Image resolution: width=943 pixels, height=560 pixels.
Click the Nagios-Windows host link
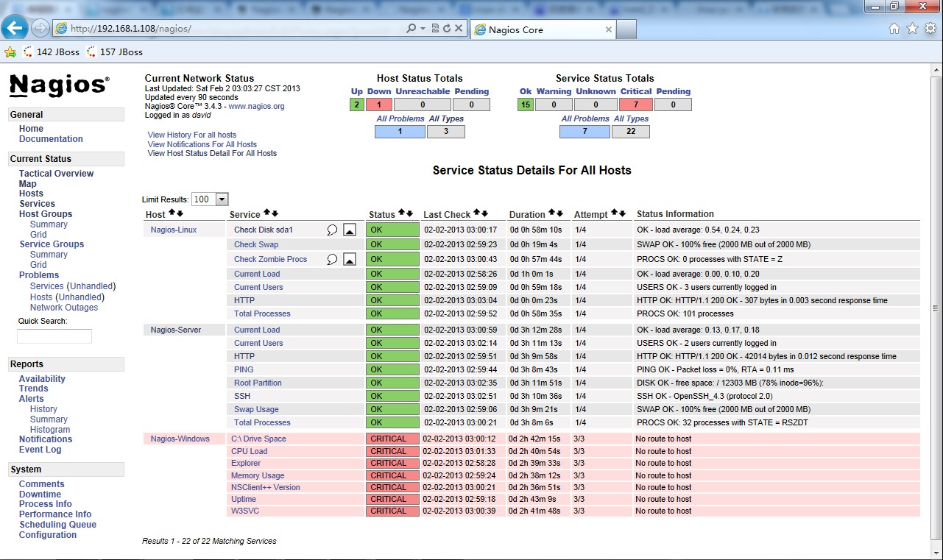(x=180, y=439)
